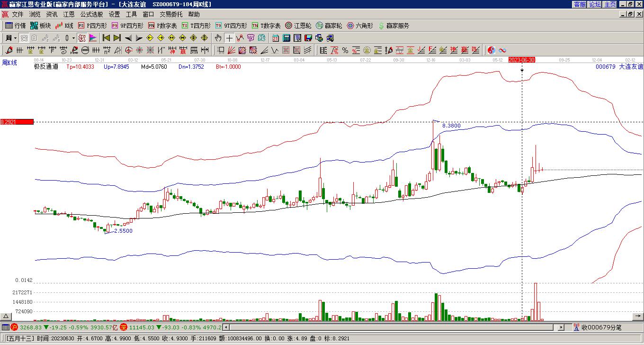
Task: Open the P四方形 tool
Action: 92,26
